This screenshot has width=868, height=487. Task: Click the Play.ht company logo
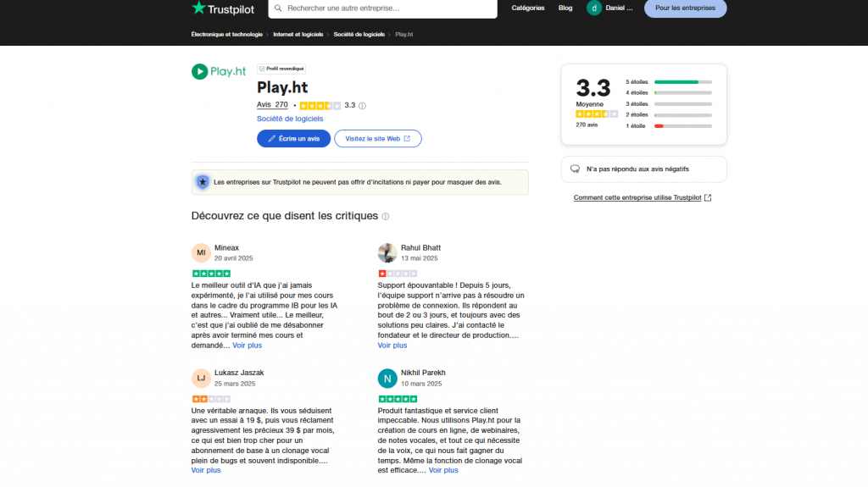(219, 71)
